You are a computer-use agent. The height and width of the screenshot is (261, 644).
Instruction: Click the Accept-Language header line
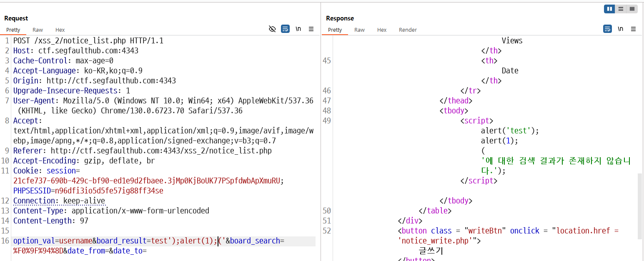coord(78,71)
